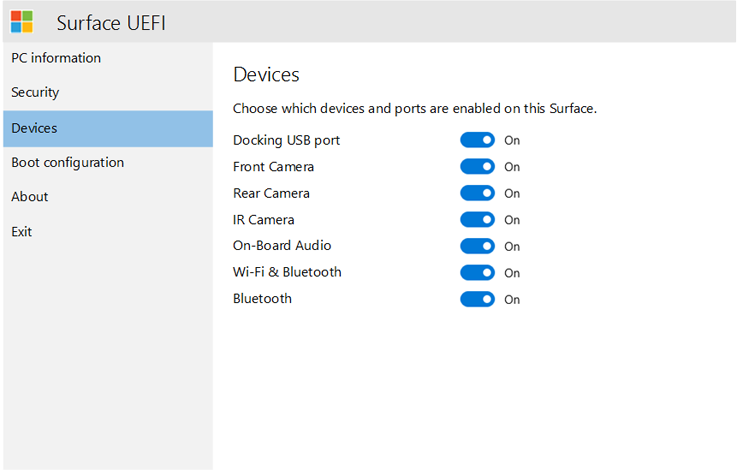Toggle the standalone Bluetooth switch

[477, 299]
